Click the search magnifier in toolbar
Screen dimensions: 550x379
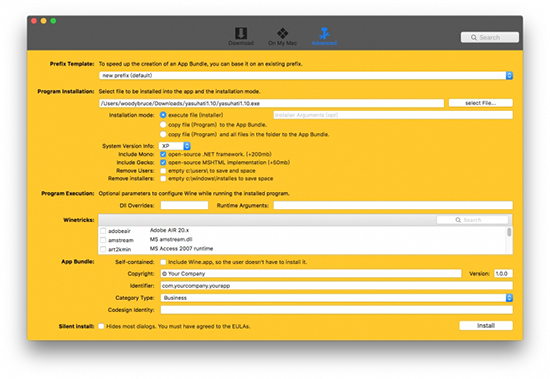[474, 38]
